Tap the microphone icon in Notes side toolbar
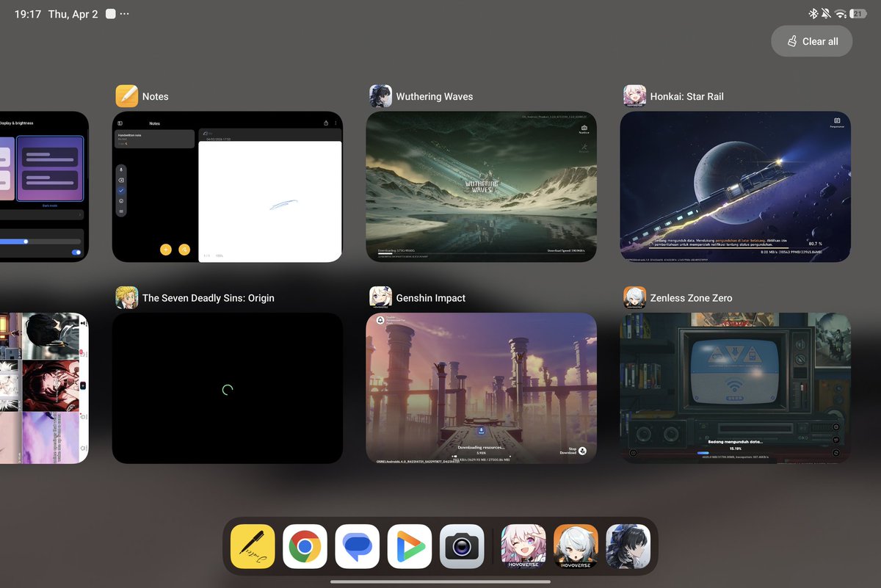 [x=121, y=170]
